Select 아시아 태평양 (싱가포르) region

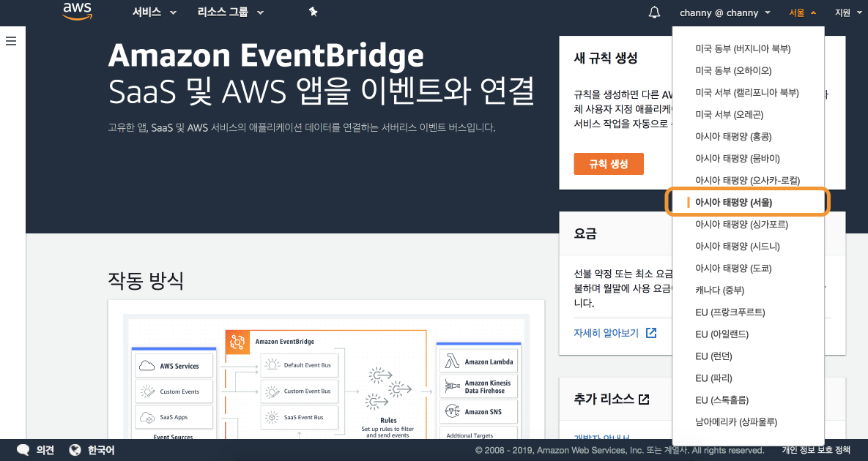coord(741,224)
